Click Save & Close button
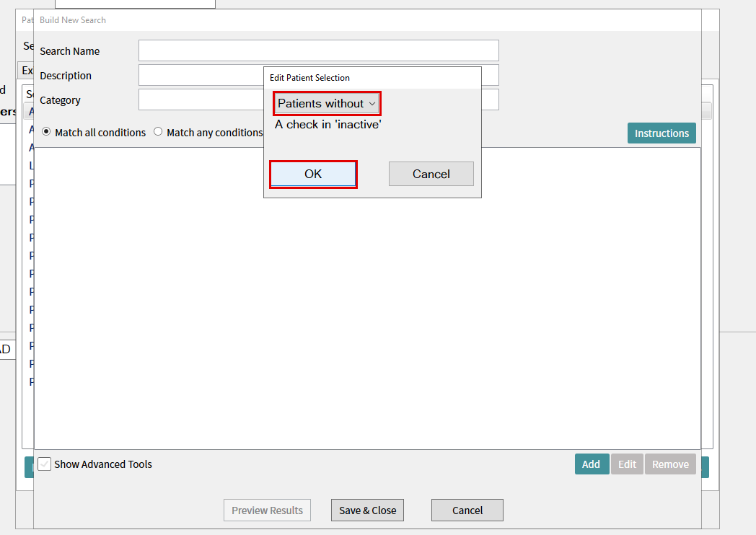Image resolution: width=756 pixels, height=535 pixels. [367, 510]
